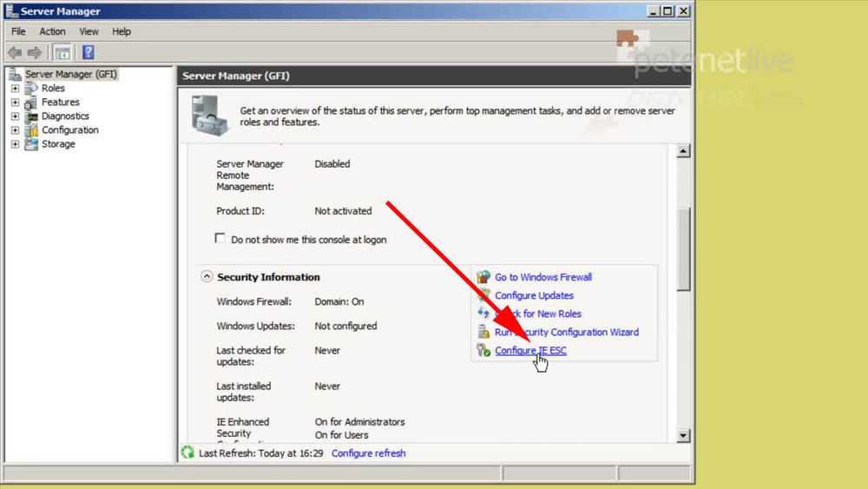Click the 'Security Information' heading
The height and width of the screenshot is (489, 868).
tap(268, 277)
